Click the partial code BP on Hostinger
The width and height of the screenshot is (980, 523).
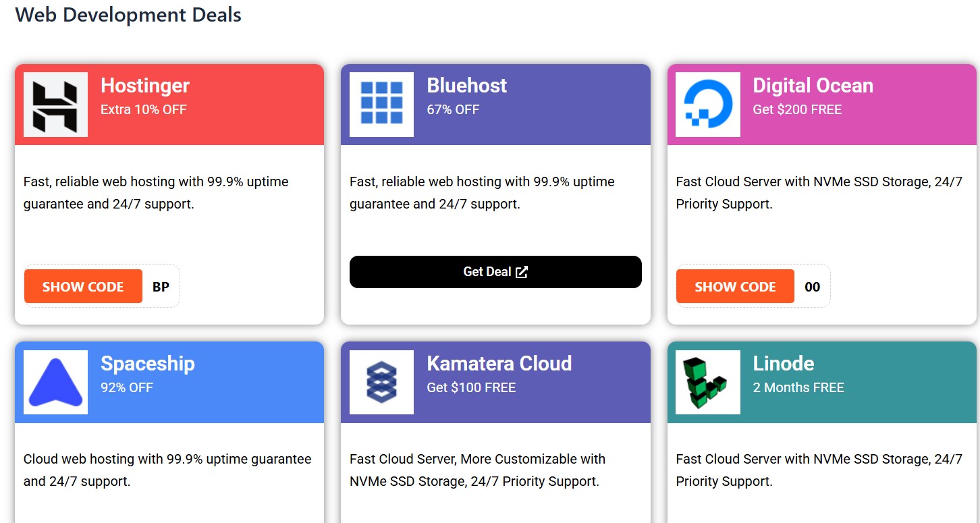[161, 287]
